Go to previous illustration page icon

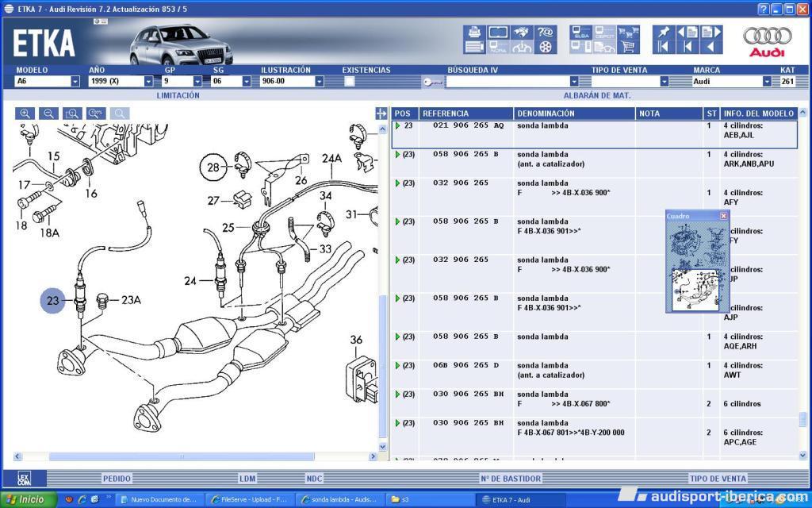tap(688, 32)
